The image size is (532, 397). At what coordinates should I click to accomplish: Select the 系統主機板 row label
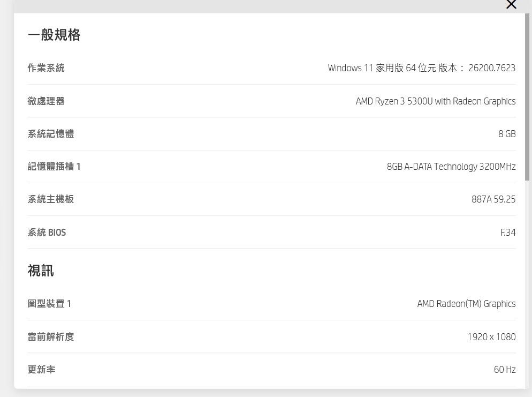pos(51,199)
